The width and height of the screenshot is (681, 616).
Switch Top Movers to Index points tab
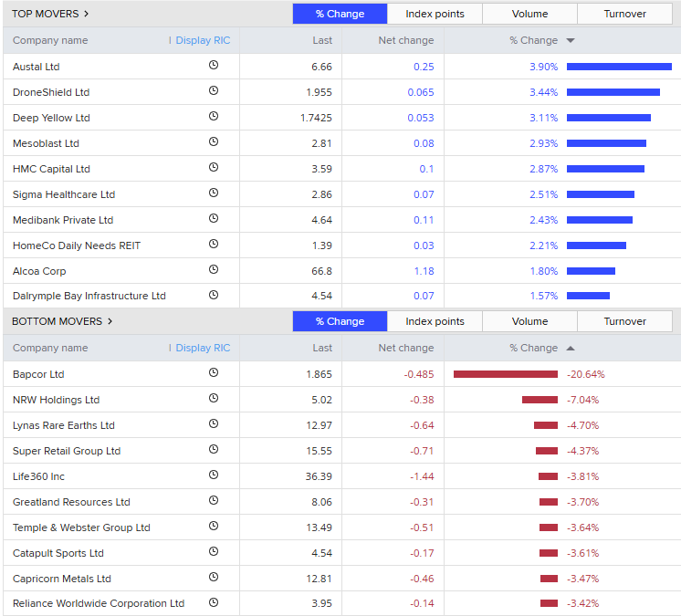point(435,14)
